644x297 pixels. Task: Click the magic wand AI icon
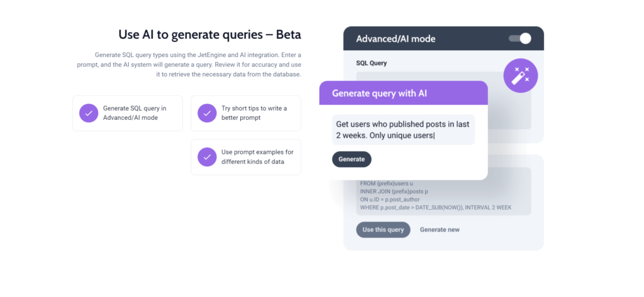(520, 76)
